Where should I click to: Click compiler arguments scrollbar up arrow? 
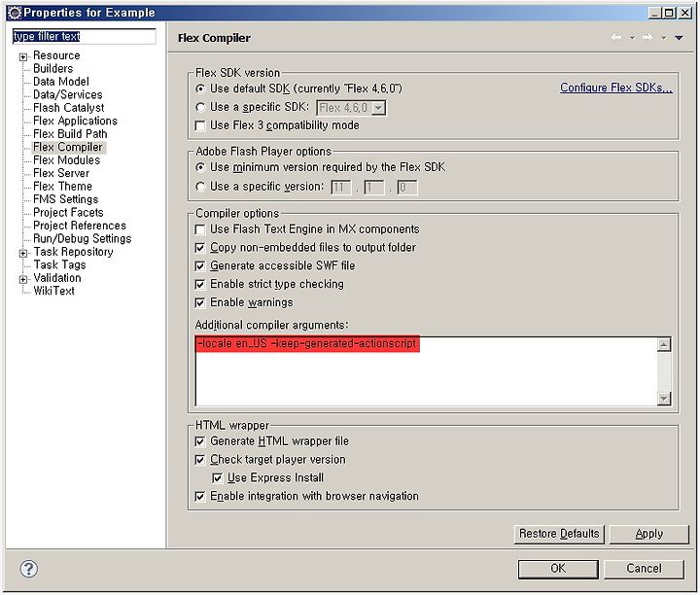(664, 344)
